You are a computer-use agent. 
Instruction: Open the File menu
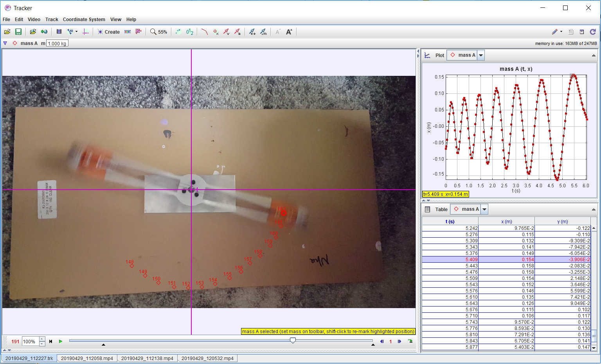(x=6, y=20)
